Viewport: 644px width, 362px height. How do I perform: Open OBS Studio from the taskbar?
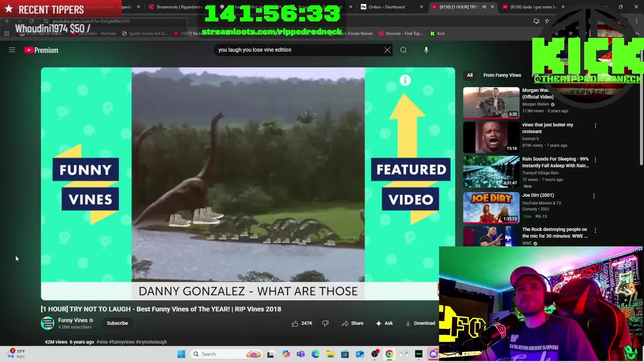click(374, 354)
